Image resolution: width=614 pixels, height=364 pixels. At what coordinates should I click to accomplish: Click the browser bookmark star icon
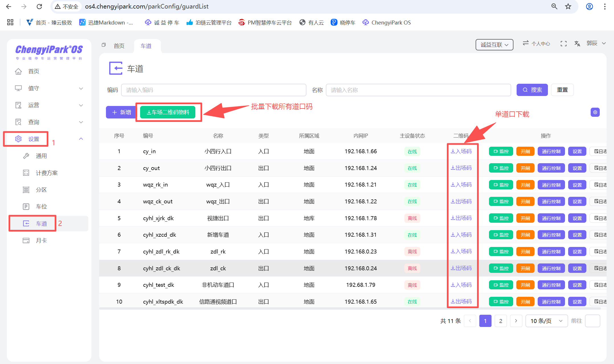(568, 7)
